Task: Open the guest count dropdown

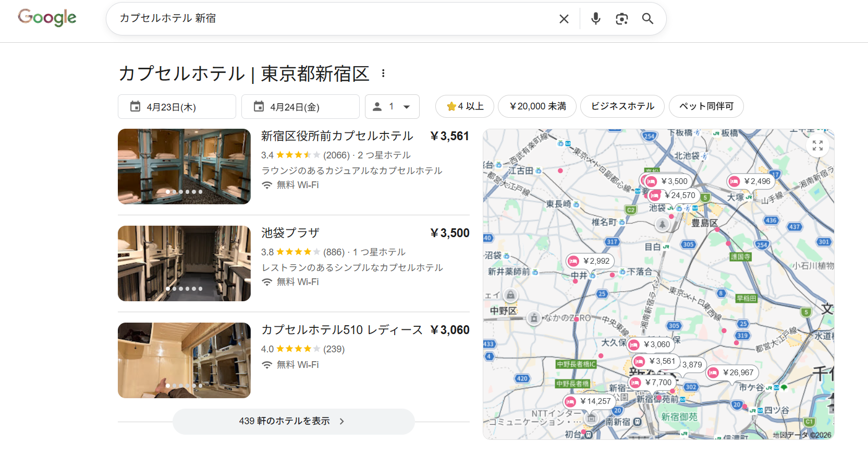Action: click(392, 107)
